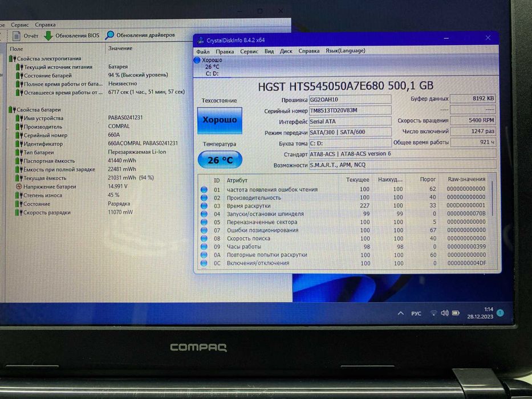Click the transfer mode field SATA/300 | SATA/600
The width and height of the screenshot is (532, 399).
(x=350, y=132)
